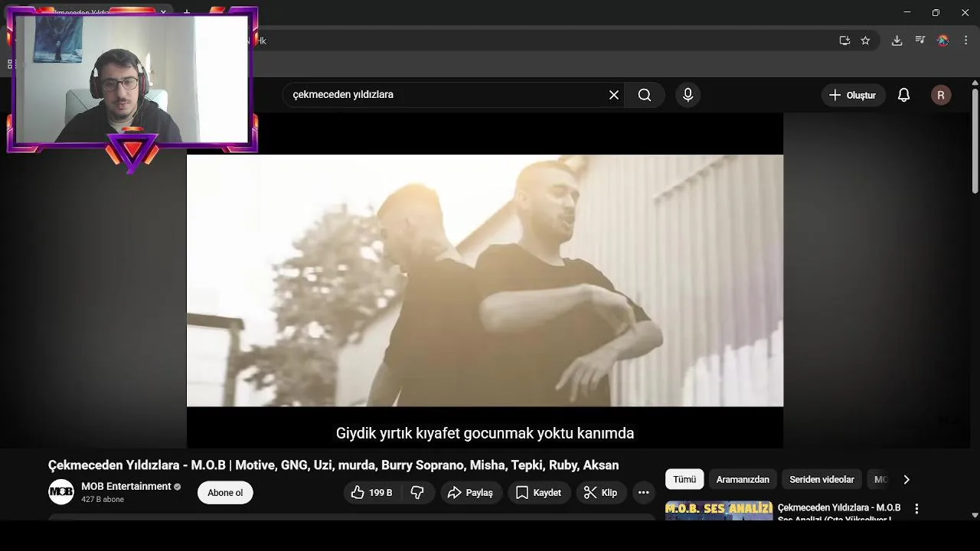Start voice search with the microphone

pyautogui.click(x=688, y=95)
